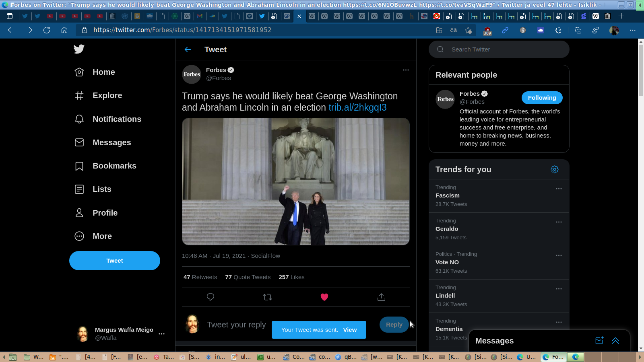Click the browser profile avatar
This screenshot has width=644, height=362.
click(x=614, y=30)
